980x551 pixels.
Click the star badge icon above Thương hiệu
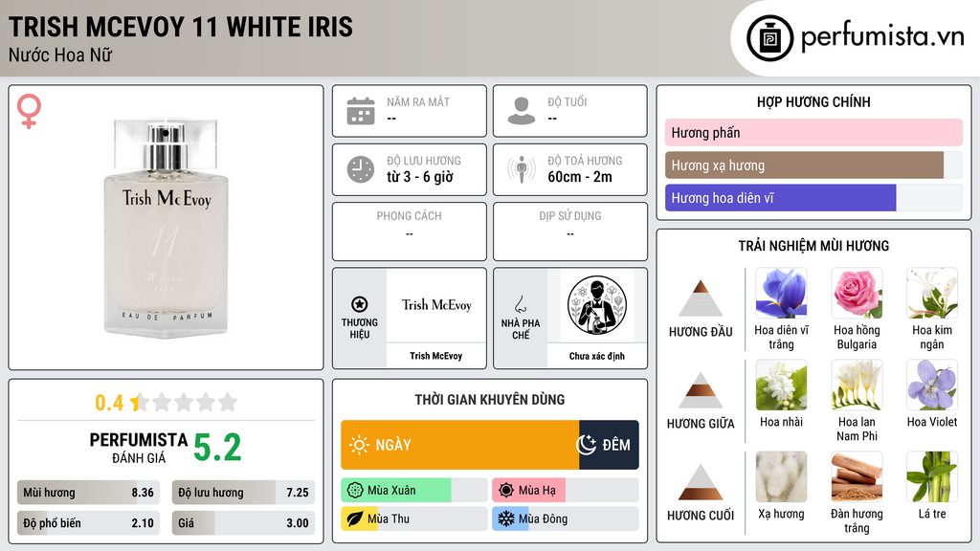360,304
